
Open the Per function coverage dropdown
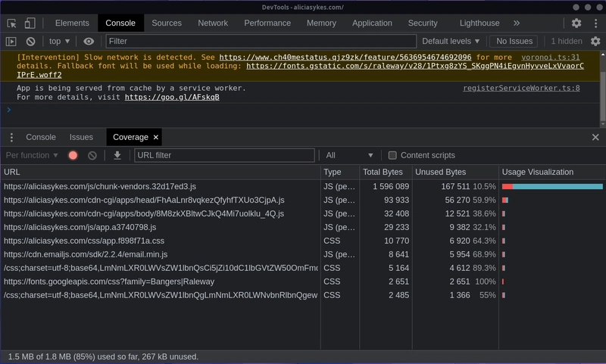click(32, 155)
